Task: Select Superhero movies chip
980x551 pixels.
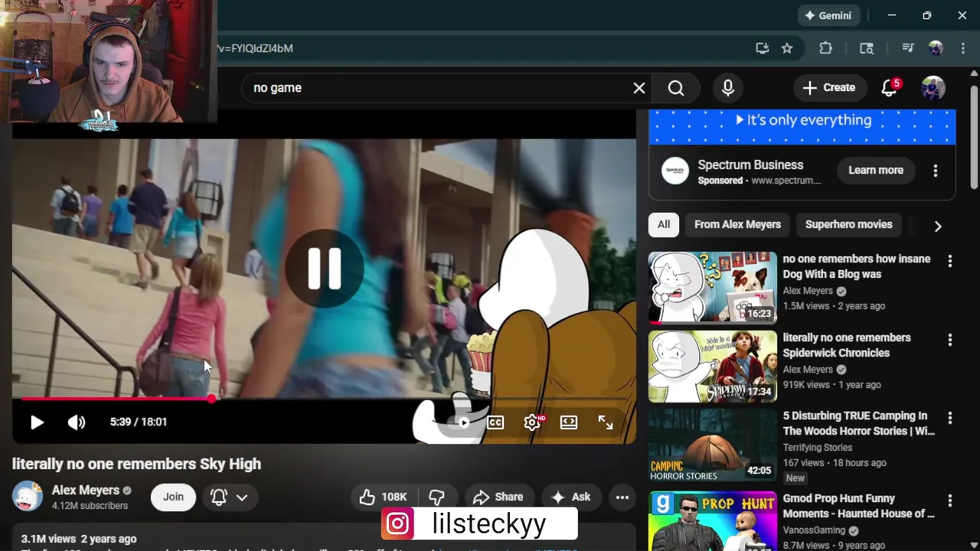Action: coord(848,224)
